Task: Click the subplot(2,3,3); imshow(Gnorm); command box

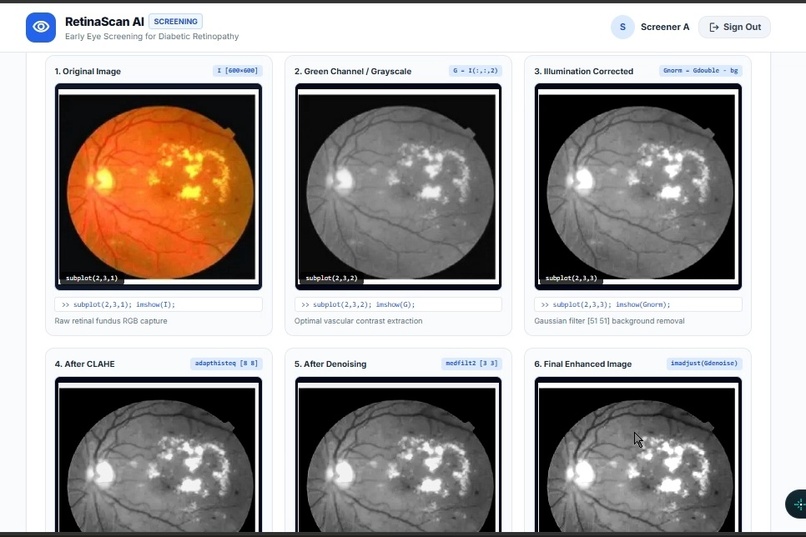Action: [x=638, y=304]
